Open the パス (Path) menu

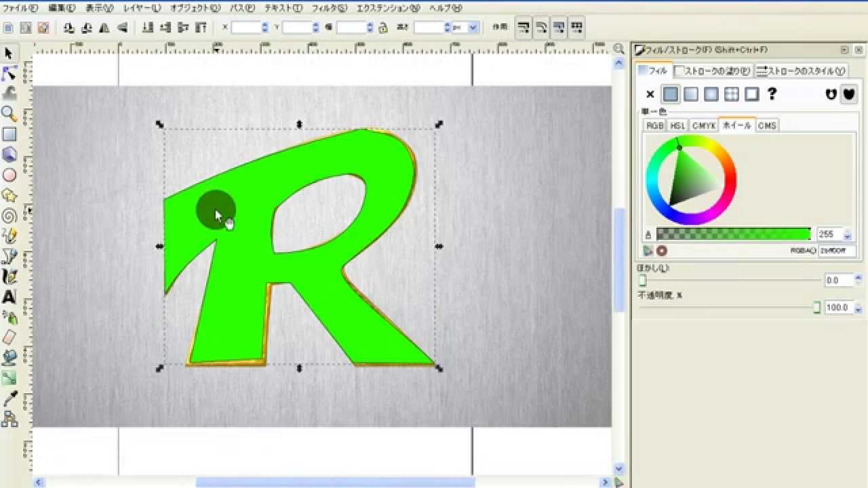point(242,8)
